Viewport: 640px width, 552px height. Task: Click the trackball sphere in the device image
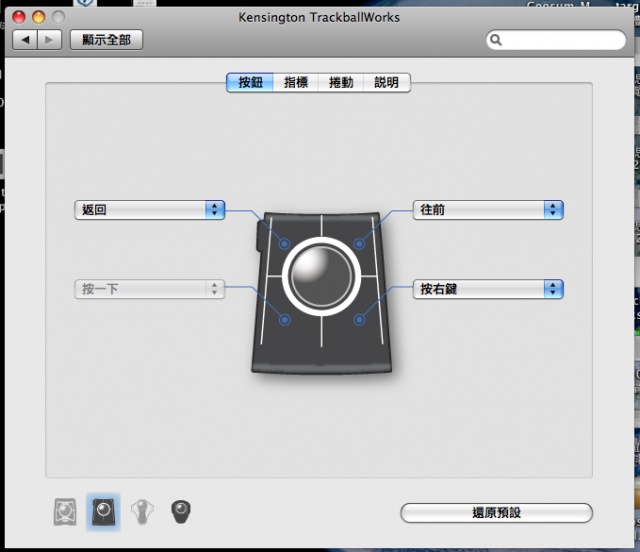(x=322, y=276)
